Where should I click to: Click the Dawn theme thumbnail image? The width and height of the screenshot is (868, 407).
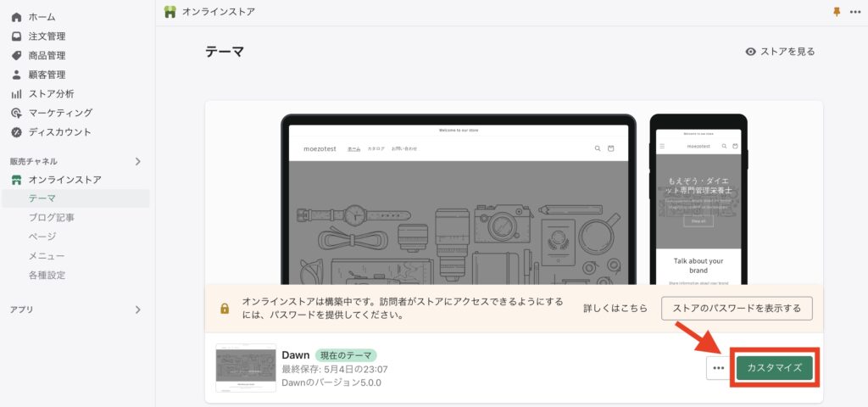(x=246, y=368)
